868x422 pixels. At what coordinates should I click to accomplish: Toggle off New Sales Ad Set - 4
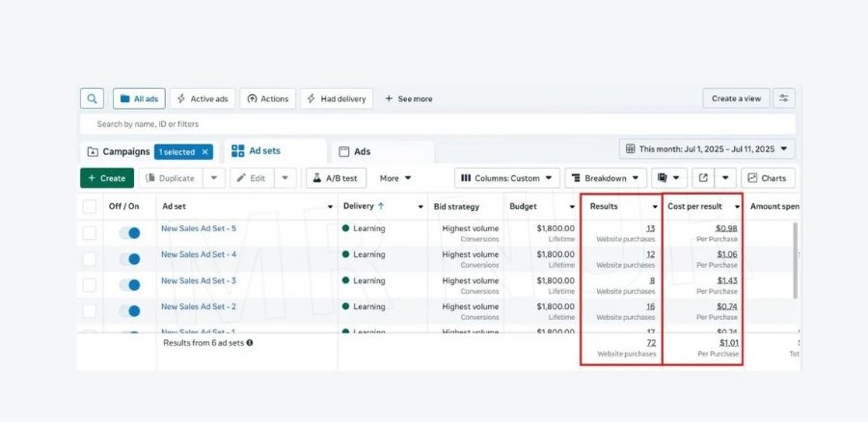(129, 259)
